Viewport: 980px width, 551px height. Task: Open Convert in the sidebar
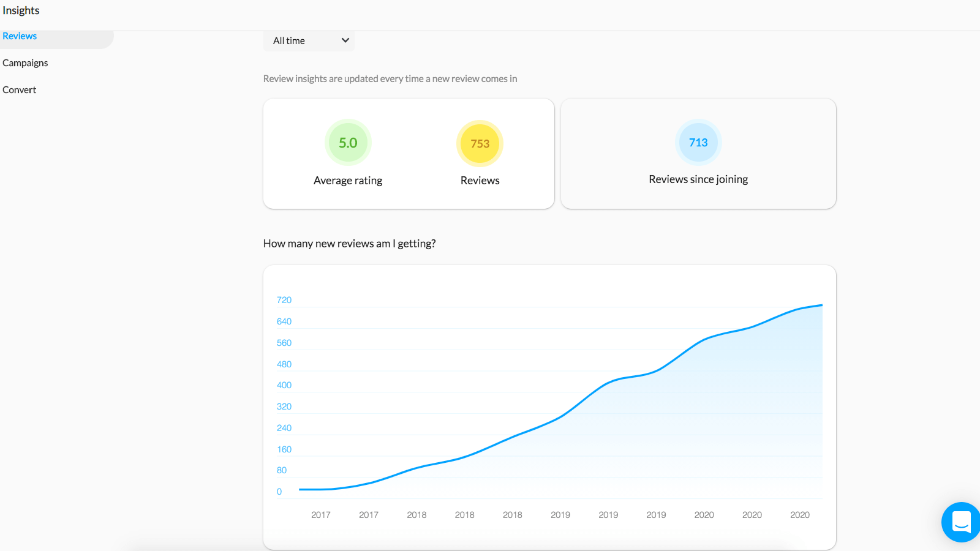coord(20,90)
